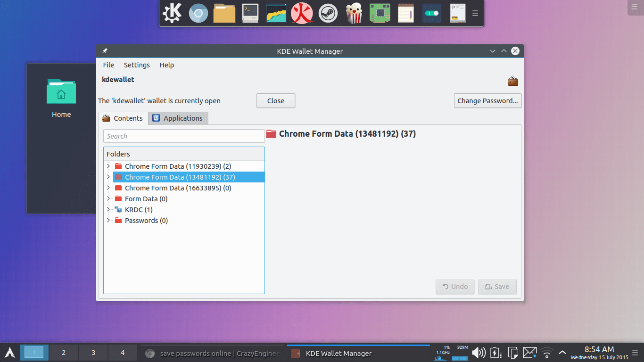
Task: Switch to the Applications tab
Action: coord(178,118)
